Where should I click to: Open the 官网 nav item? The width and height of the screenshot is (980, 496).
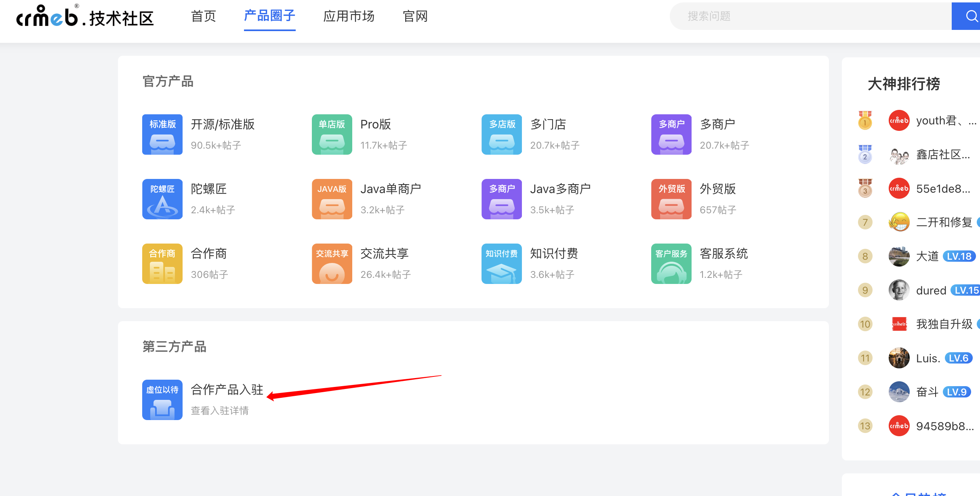click(x=415, y=16)
